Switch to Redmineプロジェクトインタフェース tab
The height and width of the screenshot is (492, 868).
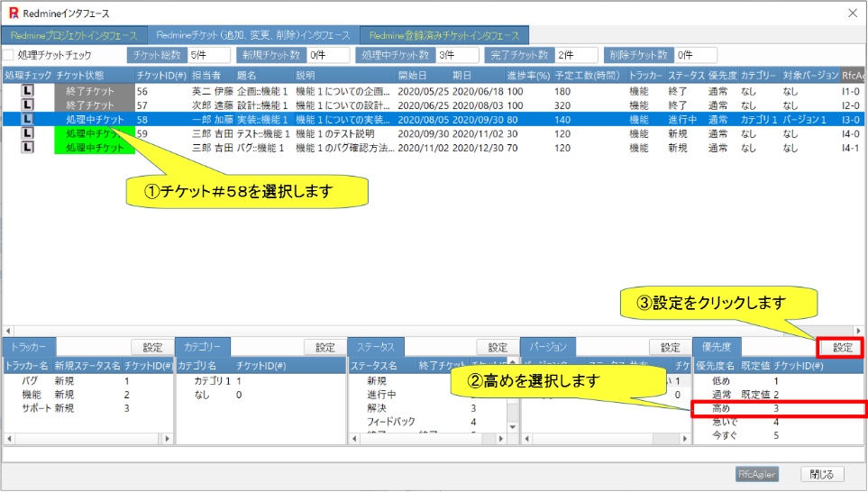pyautogui.click(x=74, y=35)
